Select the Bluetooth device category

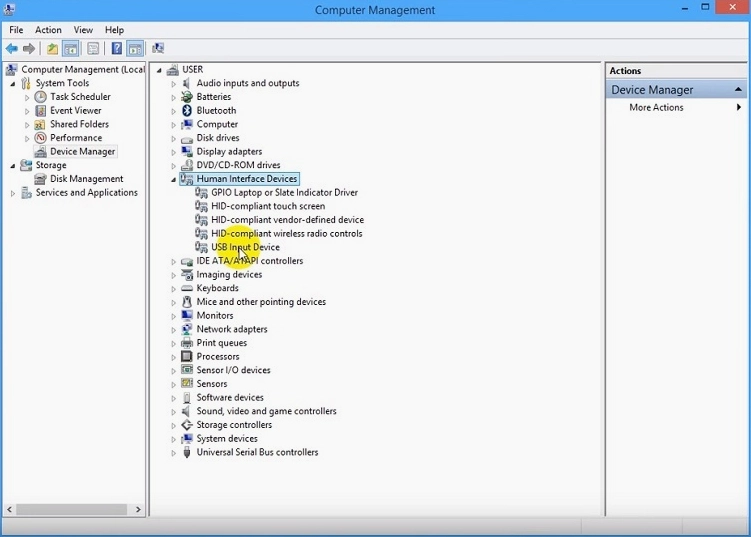coord(216,111)
